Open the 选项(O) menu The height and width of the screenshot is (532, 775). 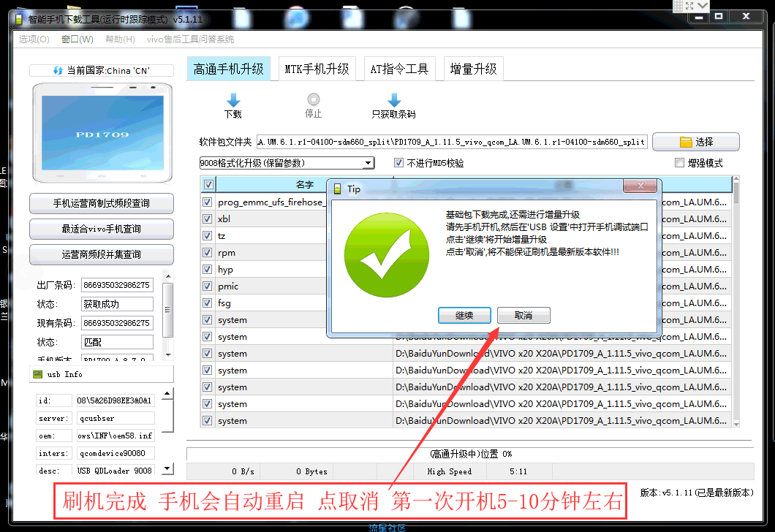[x=34, y=39]
